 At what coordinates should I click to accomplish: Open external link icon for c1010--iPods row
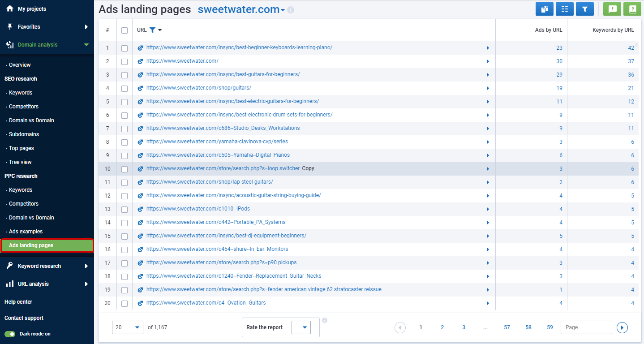pyautogui.click(x=140, y=209)
